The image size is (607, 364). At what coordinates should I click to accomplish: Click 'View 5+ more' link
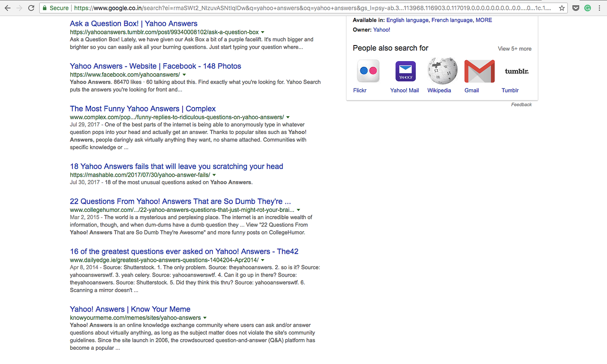(x=515, y=49)
